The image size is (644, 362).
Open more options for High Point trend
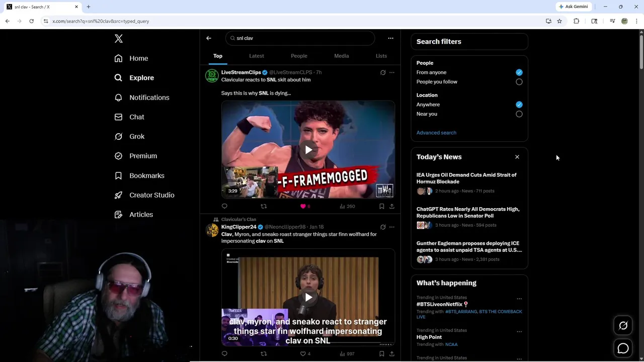(519, 332)
